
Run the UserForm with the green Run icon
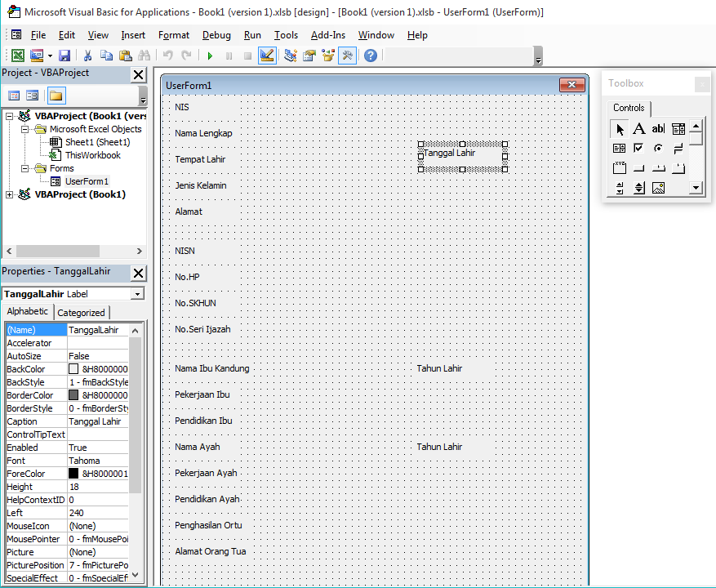click(x=210, y=55)
